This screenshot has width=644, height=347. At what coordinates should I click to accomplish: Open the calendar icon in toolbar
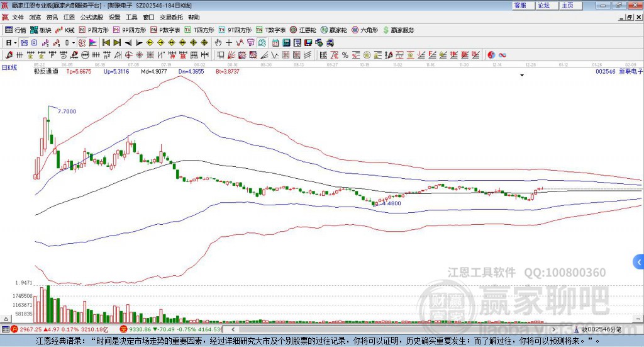pos(275,43)
